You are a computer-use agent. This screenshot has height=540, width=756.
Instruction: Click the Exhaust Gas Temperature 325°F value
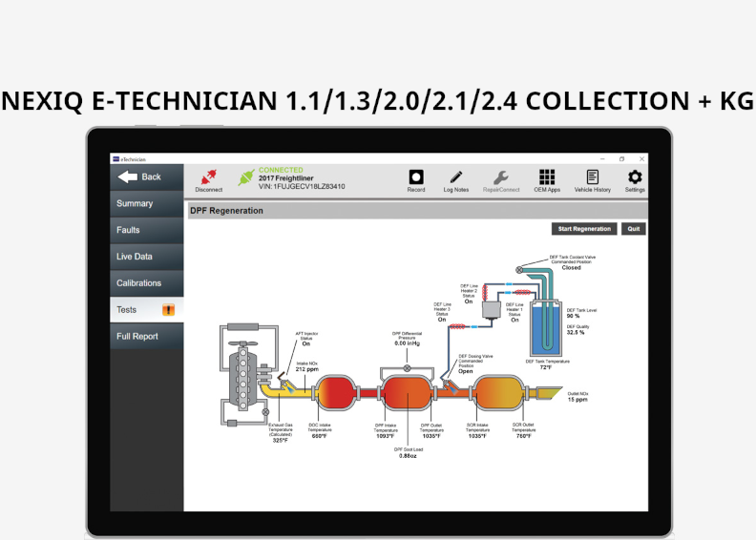coord(280,440)
